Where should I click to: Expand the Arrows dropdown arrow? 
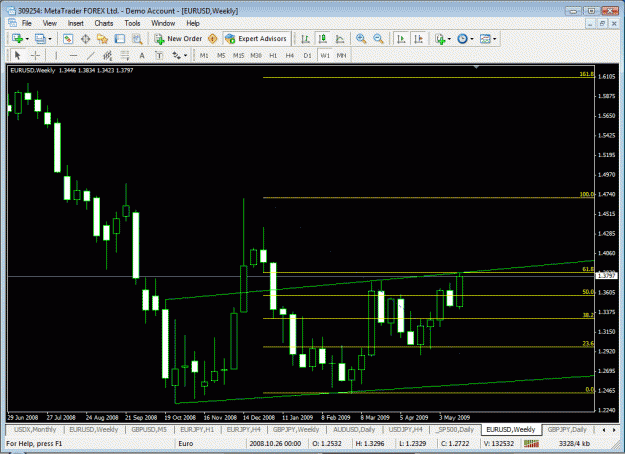pos(186,56)
